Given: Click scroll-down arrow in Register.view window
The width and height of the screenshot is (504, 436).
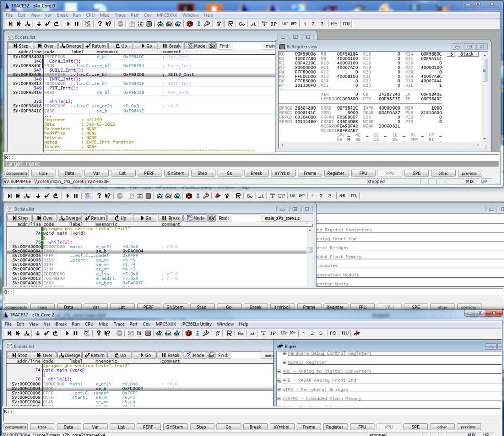Looking at the screenshot, I should coord(485,139).
